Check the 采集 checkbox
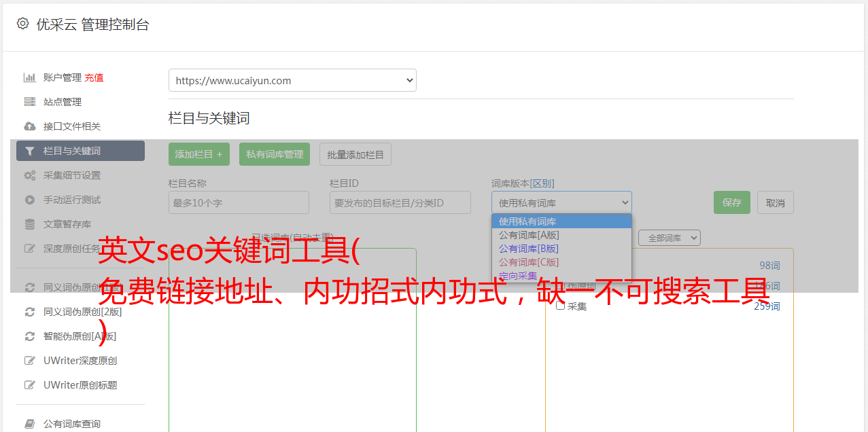868x432 pixels. tap(561, 306)
